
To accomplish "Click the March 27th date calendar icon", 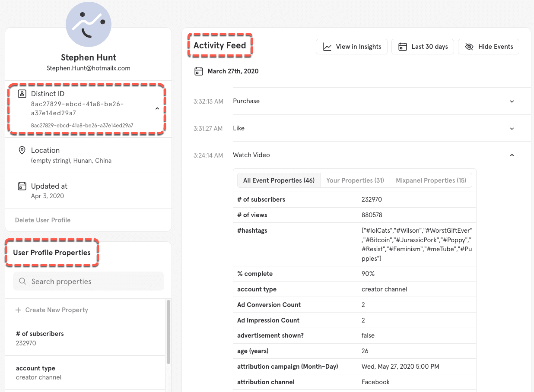I will [x=198, y=71].
